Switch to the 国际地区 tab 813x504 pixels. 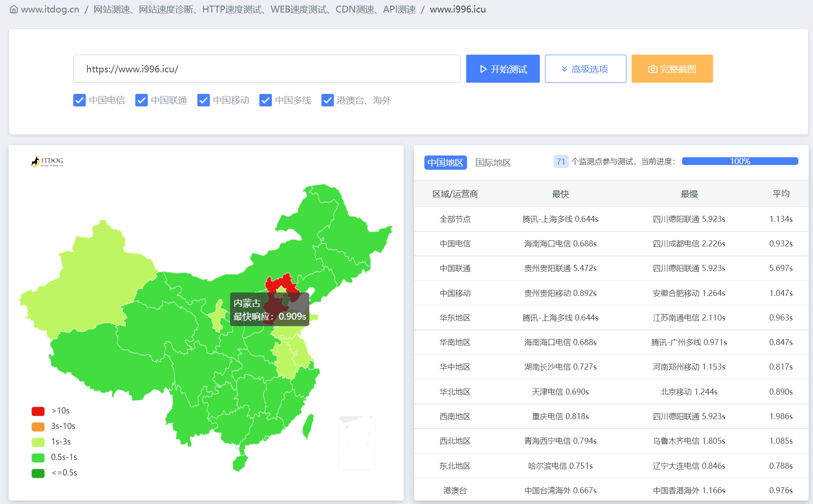[493, 163]
